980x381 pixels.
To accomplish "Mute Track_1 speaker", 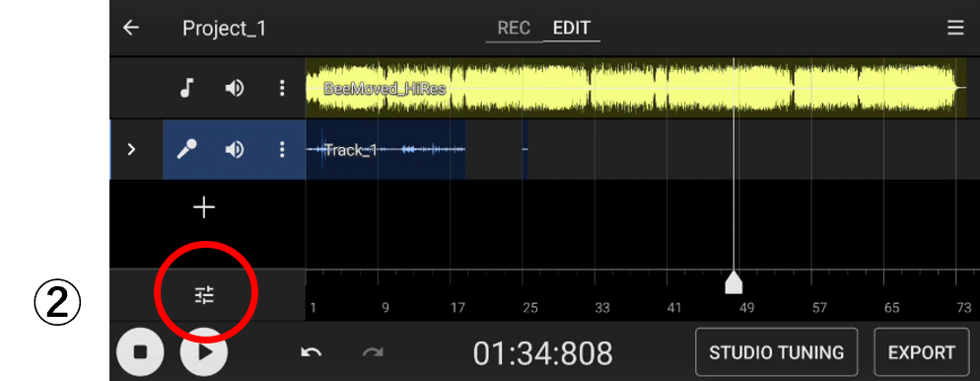I will [235, 149].
